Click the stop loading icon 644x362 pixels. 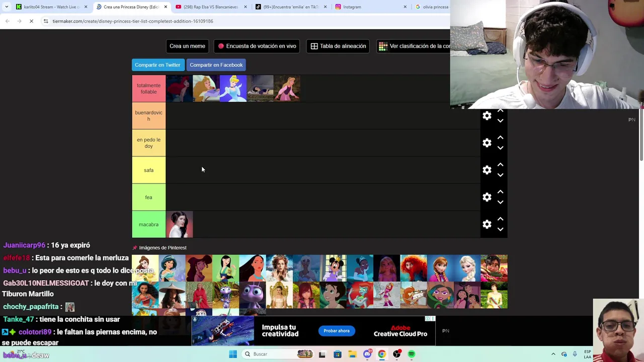[x=31, y=21]
